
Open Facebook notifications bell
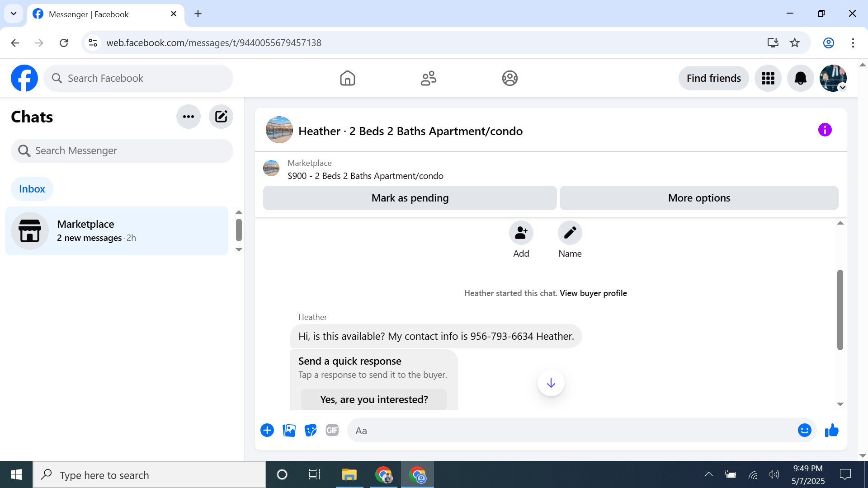[800, 78]
